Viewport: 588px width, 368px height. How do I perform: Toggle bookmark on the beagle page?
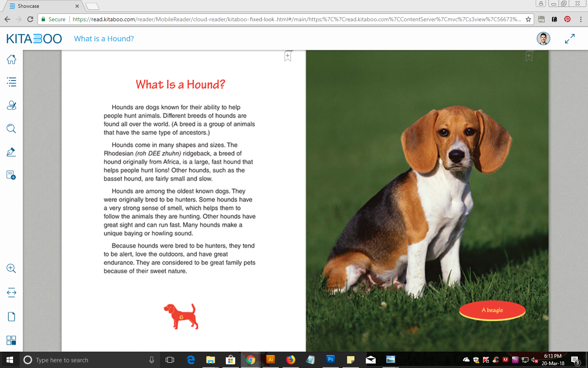pyautogui.click(x=529, y=56)
